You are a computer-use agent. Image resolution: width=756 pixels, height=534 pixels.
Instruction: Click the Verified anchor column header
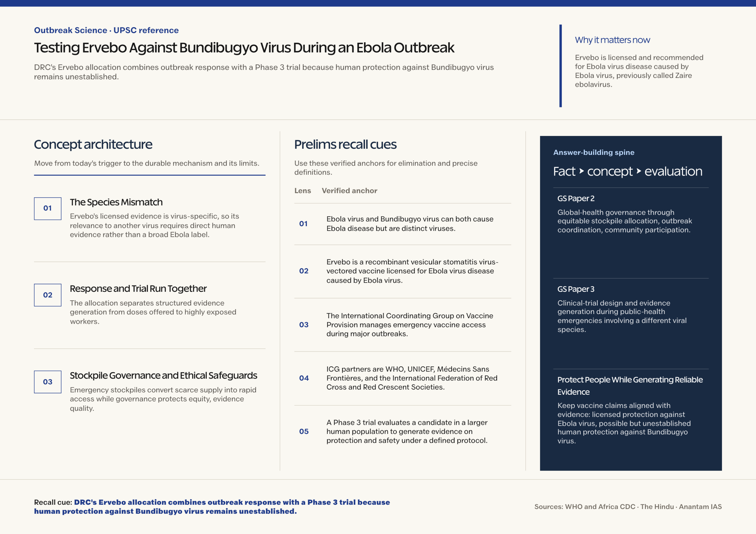[349, 191]
